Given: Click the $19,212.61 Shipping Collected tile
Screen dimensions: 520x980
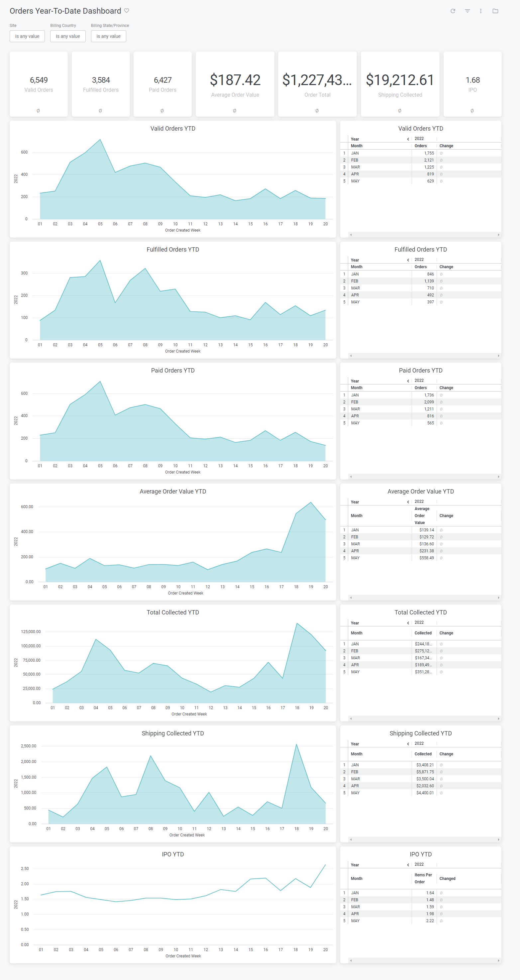Looking at the screenshot, I should (400, 84).
